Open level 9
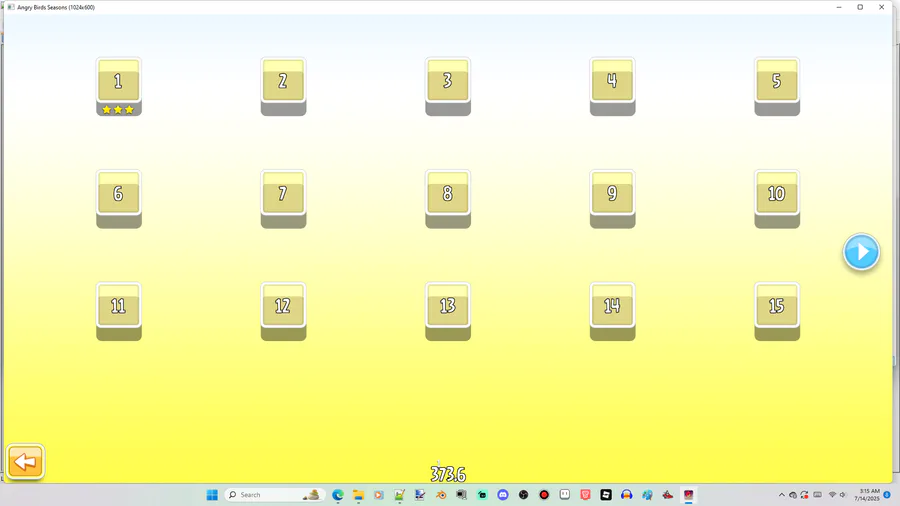 (x=612, y=198)
